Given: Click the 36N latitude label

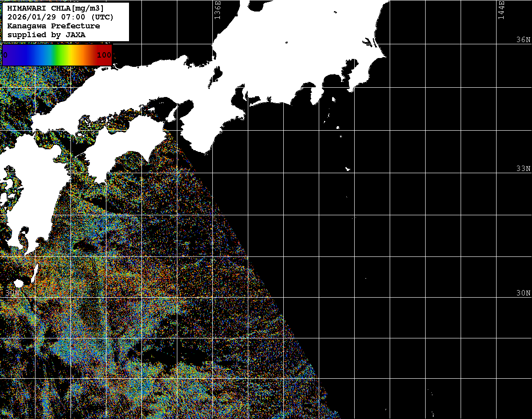Looking at the screenshot, I should tap(523, 40).
